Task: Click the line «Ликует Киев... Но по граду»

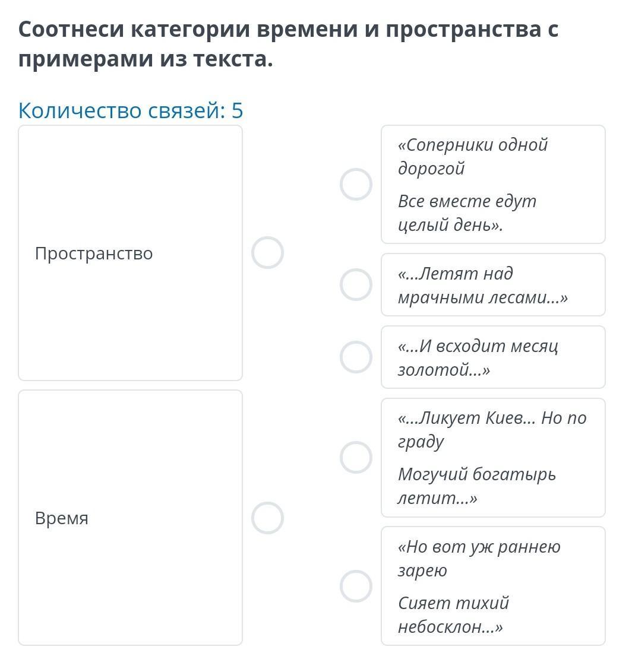Action: tap(492, 429)
